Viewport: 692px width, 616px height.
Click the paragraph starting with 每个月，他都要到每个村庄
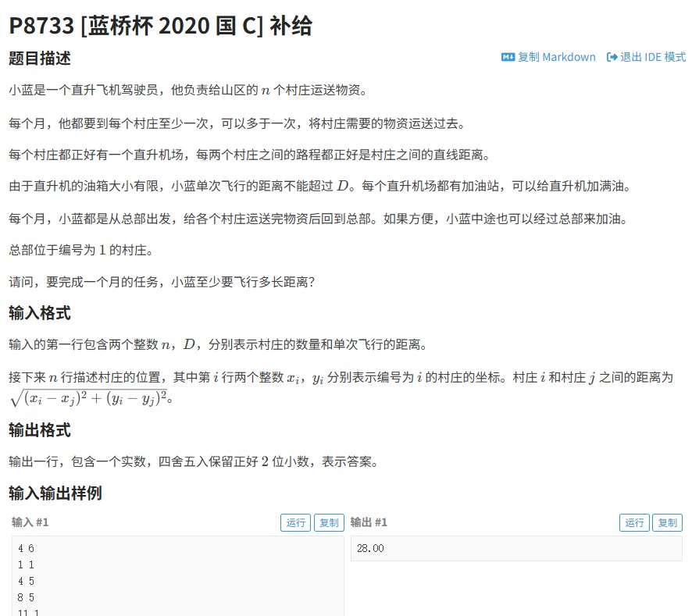tap(237, 123)
